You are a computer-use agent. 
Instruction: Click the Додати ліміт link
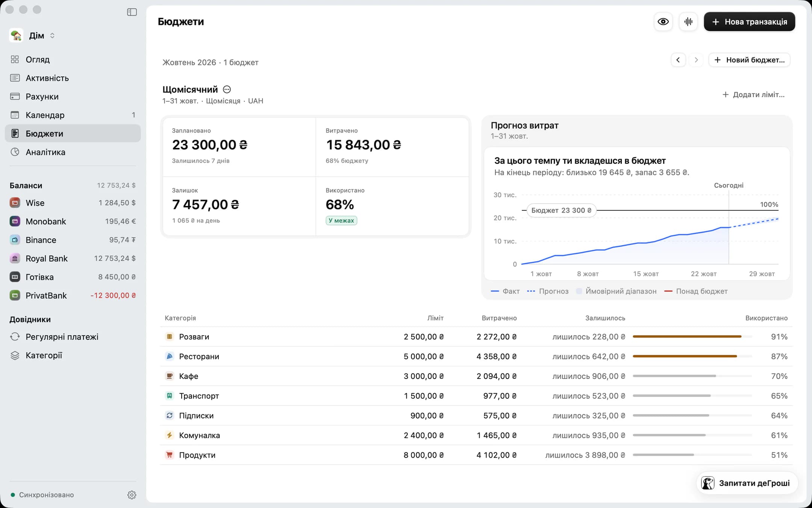(x=753, y=94)
